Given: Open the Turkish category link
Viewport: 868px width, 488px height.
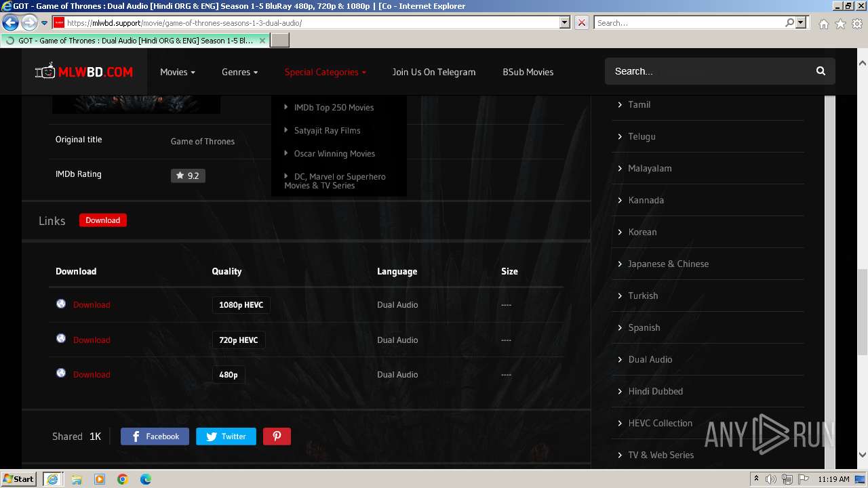Looking at the screenshot, I should (x=643, y=296).
